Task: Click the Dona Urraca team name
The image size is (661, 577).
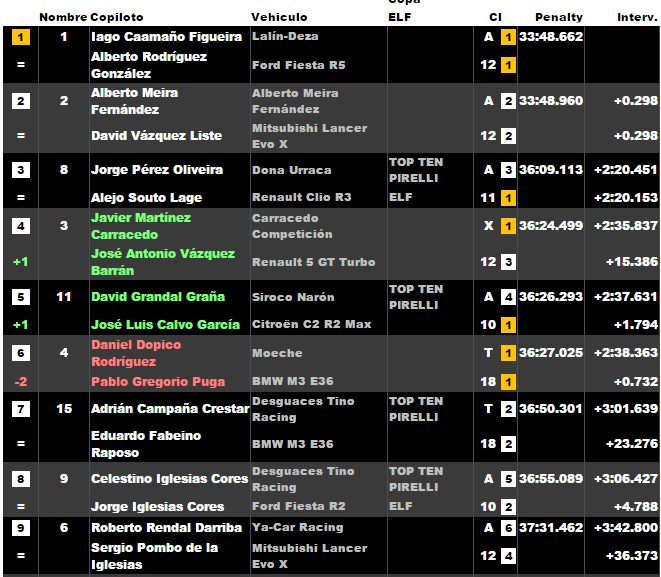Action: click(292, 170)
